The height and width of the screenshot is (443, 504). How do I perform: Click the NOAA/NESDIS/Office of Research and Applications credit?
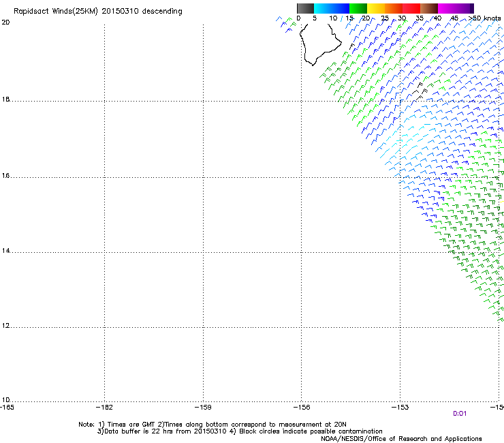point(401,439)
